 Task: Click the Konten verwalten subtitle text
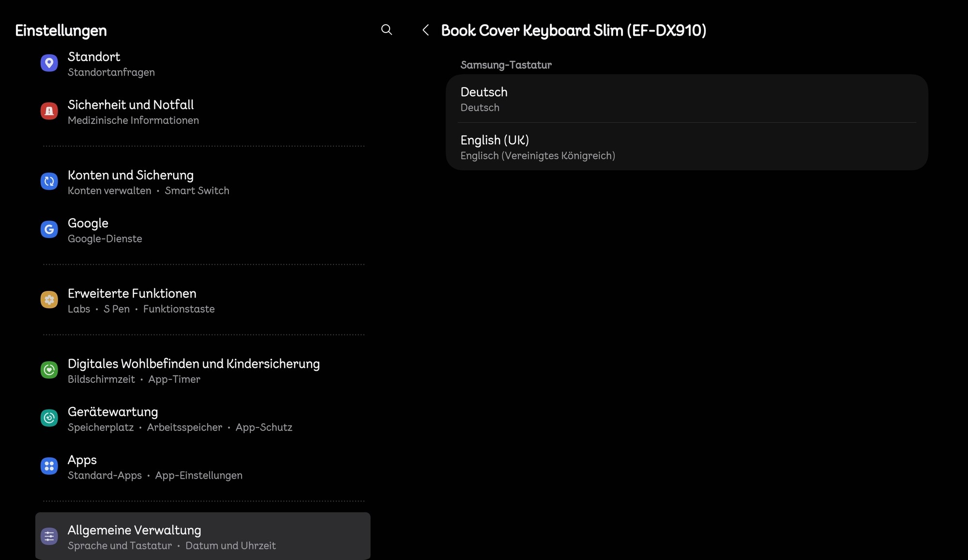[x=109, y=191]
